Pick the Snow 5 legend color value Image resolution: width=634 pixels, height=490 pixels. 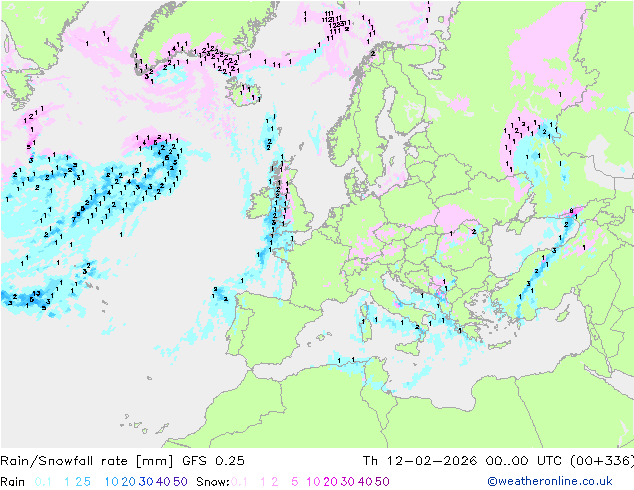click(295, 482)
